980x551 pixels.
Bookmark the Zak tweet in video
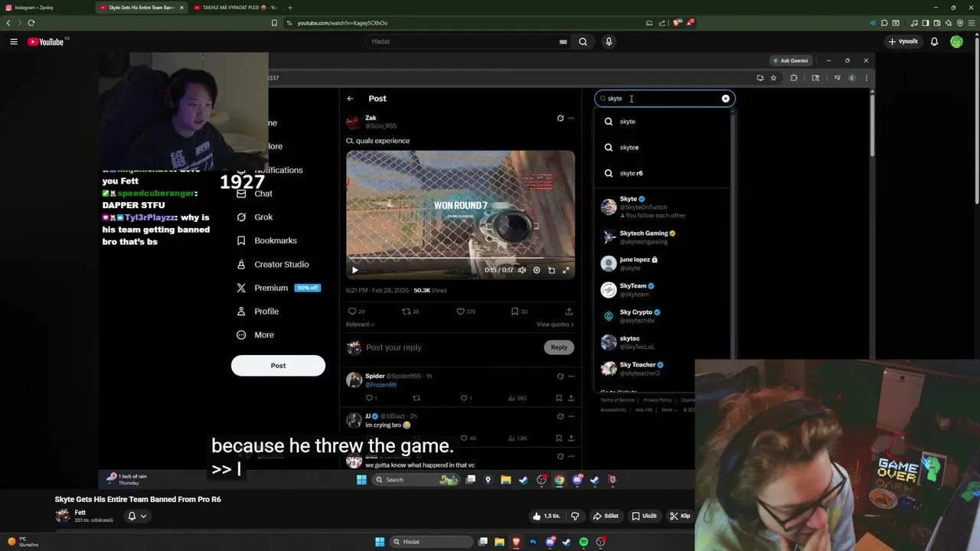[x=514, y=311]
